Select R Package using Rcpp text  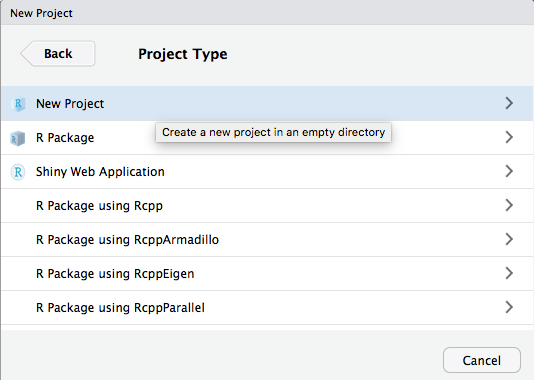click(99, 206)
